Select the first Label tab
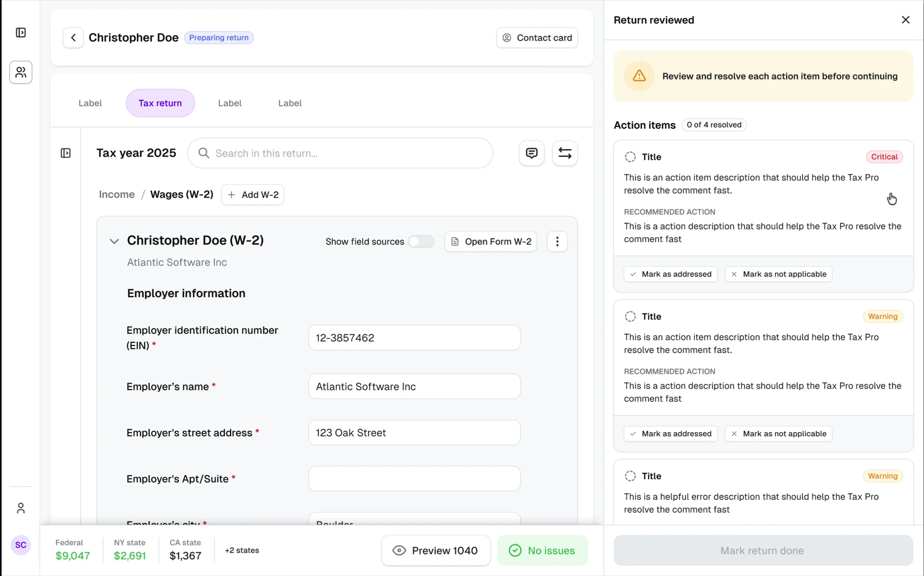924x576 pixels. 90,103
